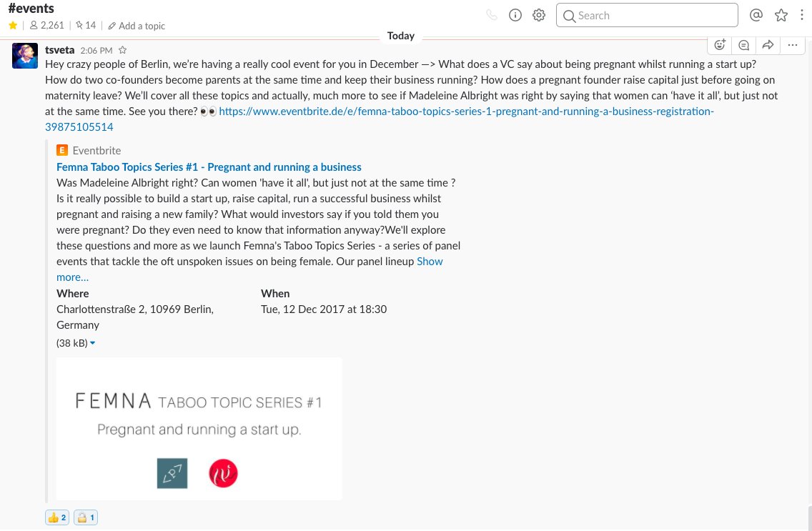The height and width of the screenshot is (531, 812).
Task: Click Add a topic
Action: [137, 26]
